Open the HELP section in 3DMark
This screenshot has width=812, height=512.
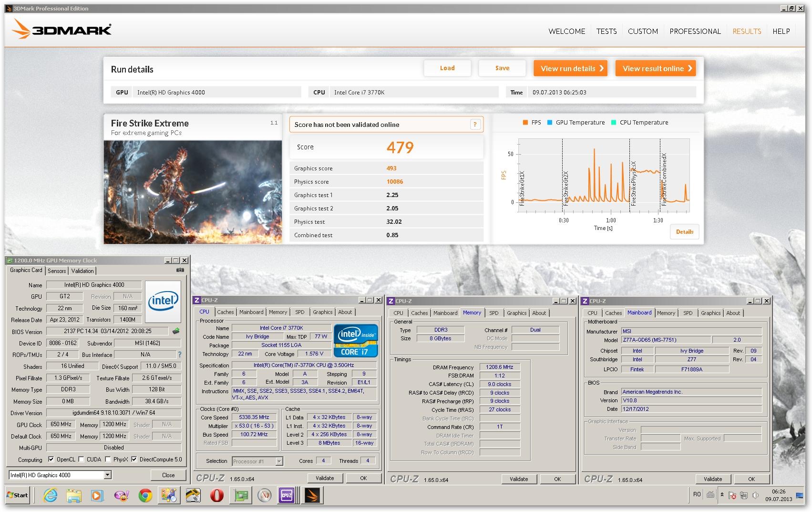click(x=781, y=31)
